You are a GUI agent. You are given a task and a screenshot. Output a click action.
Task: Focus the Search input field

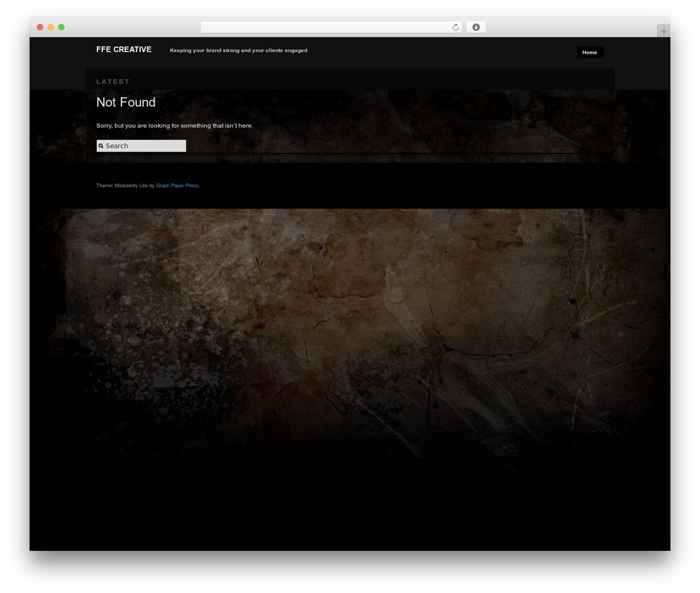141,146
